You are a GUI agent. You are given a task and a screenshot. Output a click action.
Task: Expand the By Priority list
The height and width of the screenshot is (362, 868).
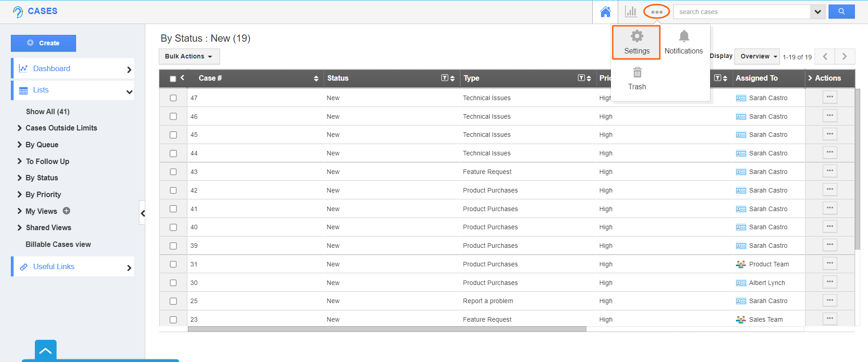[x=43, y=194]
